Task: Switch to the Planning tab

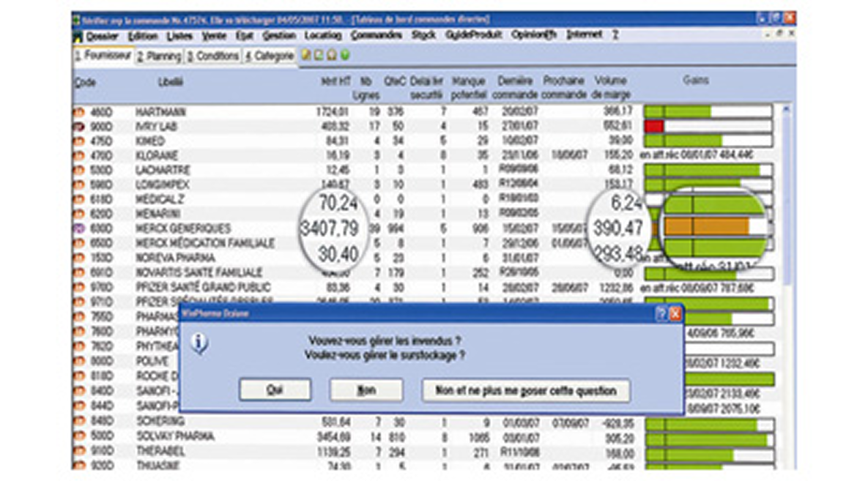Action: pos(158,56)
